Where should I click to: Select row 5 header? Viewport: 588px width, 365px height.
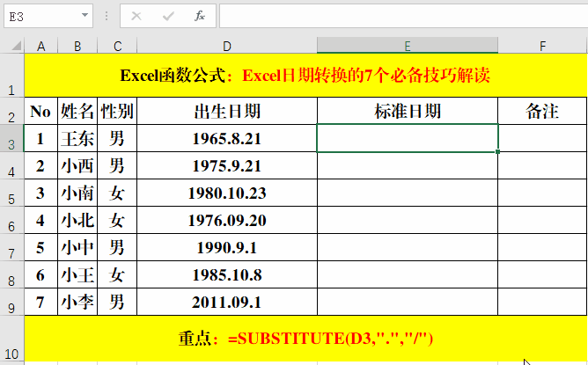coord(12,193)
